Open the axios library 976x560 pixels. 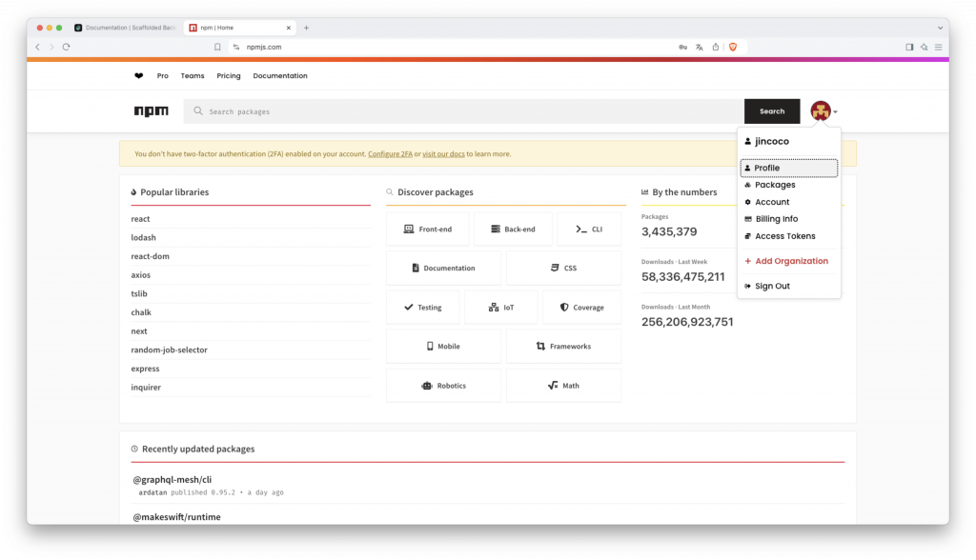pos(141,275)
